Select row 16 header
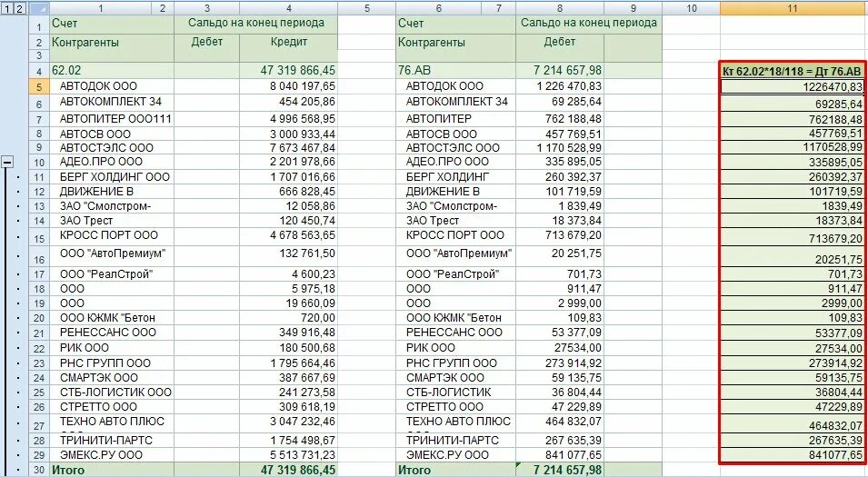The width and height of the screenshot is (868, 477). click(39, 257)
